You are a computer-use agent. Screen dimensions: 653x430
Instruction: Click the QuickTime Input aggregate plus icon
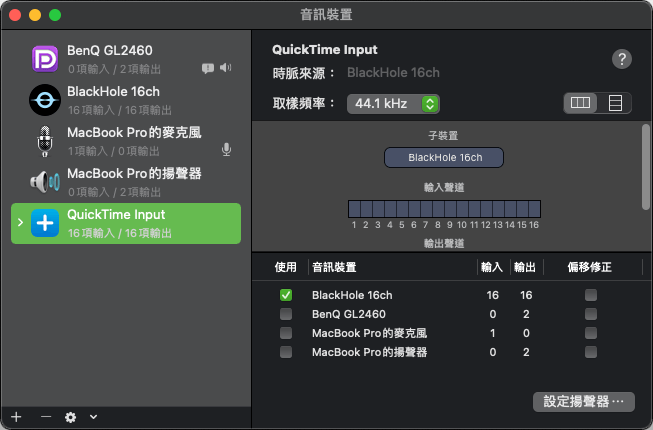(45, 223)
